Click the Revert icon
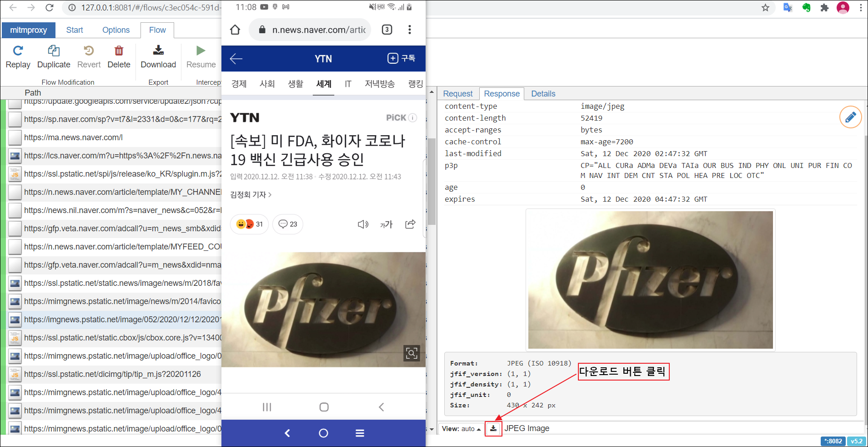Screen dimensions: 868x447 point(89,51)
